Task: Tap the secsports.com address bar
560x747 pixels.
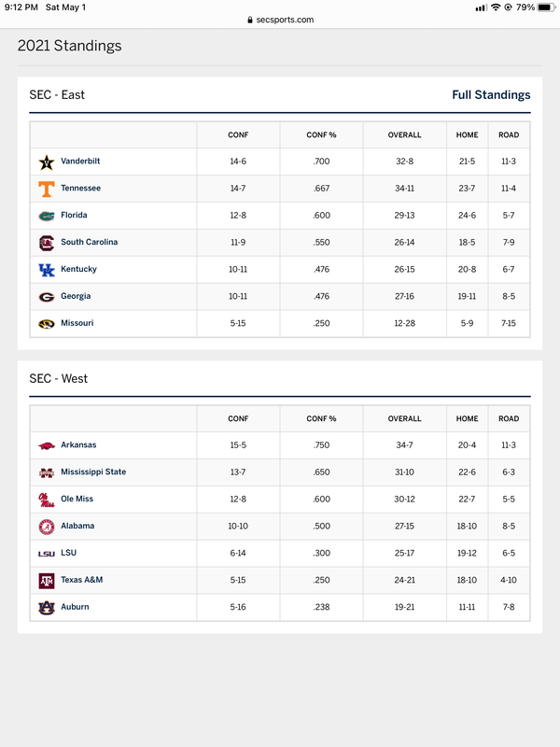Action: pos(280,20)
